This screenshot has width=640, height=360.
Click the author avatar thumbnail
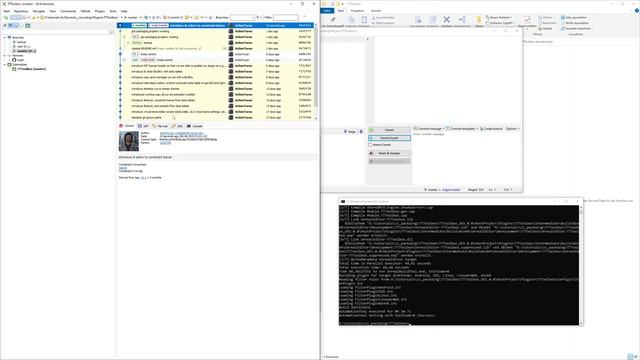coord(129,141)
